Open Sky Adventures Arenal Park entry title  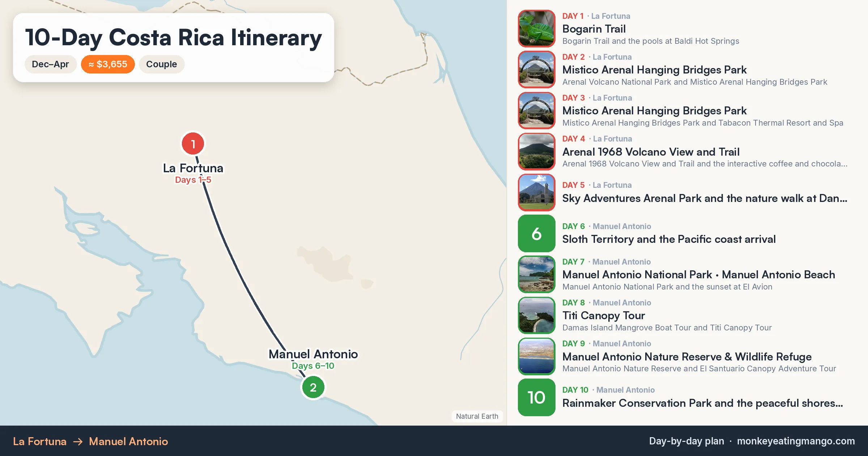pos(705,198)
